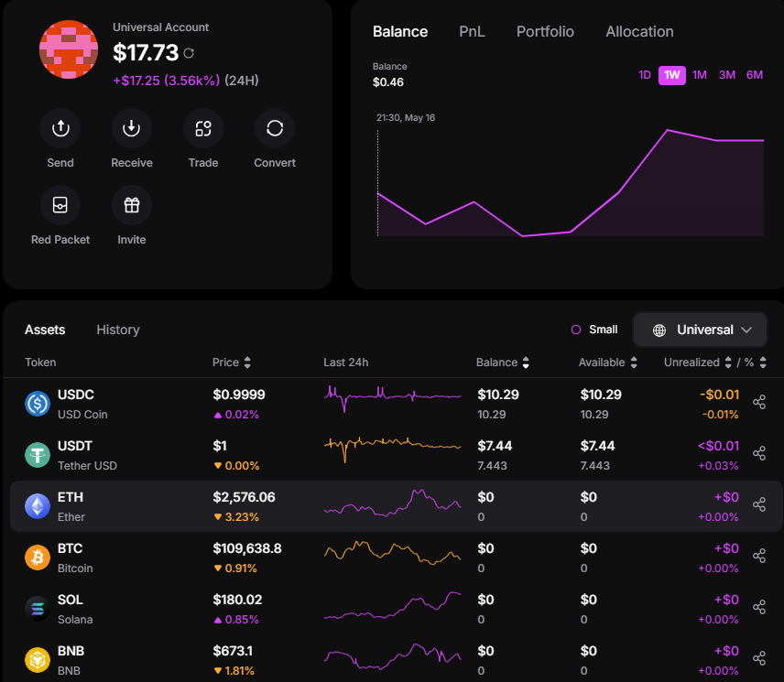This screenshot has height=682, width=784.
Task: Click the $17.73 total balance
Action: (146, 53)
